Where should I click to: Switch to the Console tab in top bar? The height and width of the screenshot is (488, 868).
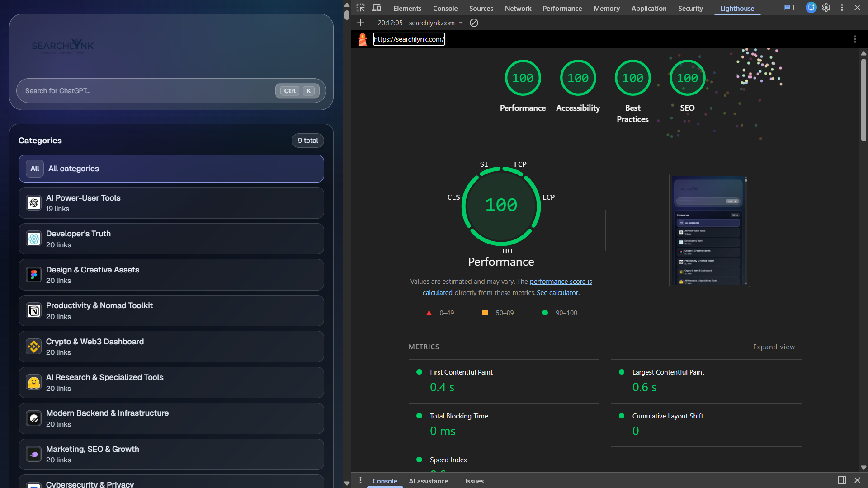[445, 8]
